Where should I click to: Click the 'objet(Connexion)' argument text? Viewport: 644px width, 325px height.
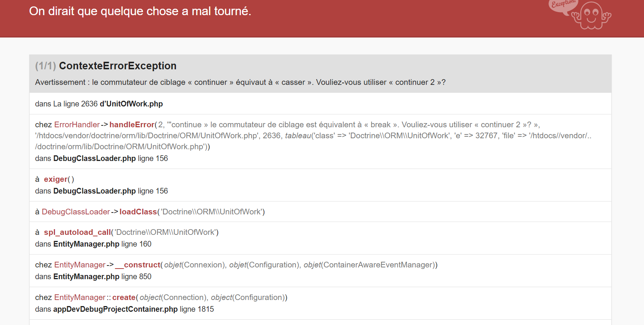click(195, 265)
